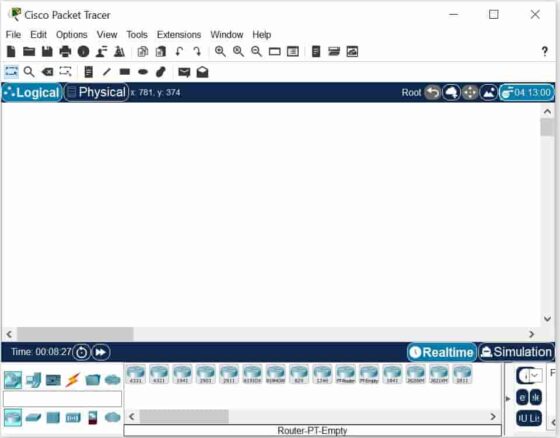Toggle the scenario switch in PDU panel

click(523, 376)
